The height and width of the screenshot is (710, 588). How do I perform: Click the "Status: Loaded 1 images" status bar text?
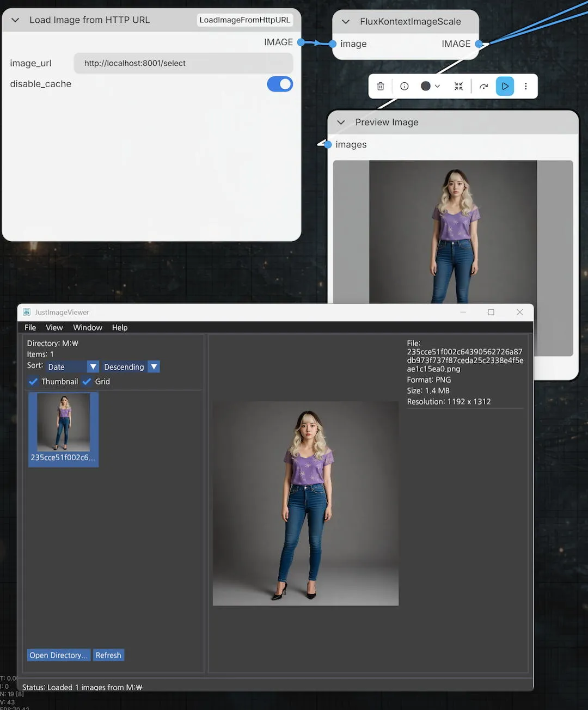(82, 687)
